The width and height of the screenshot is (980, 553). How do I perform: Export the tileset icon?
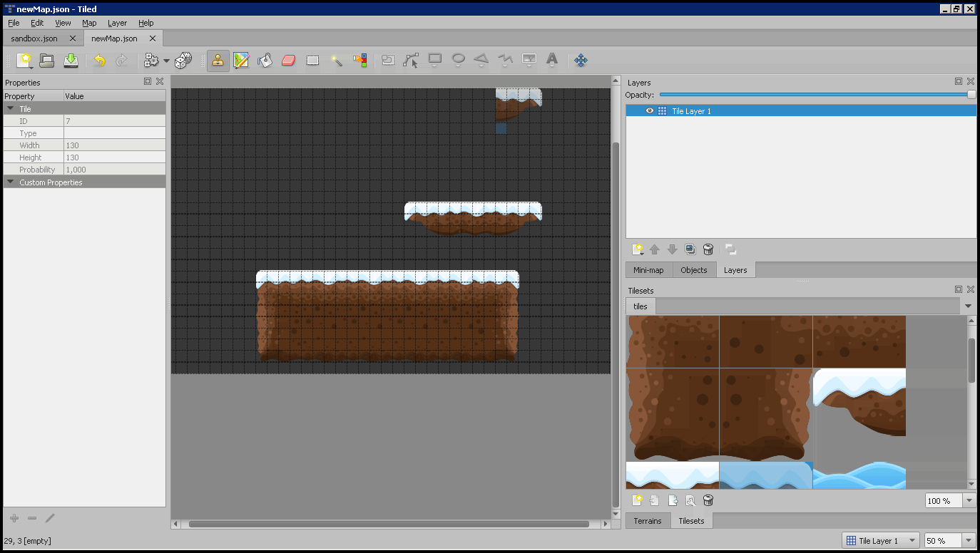(x=673, y=501)
